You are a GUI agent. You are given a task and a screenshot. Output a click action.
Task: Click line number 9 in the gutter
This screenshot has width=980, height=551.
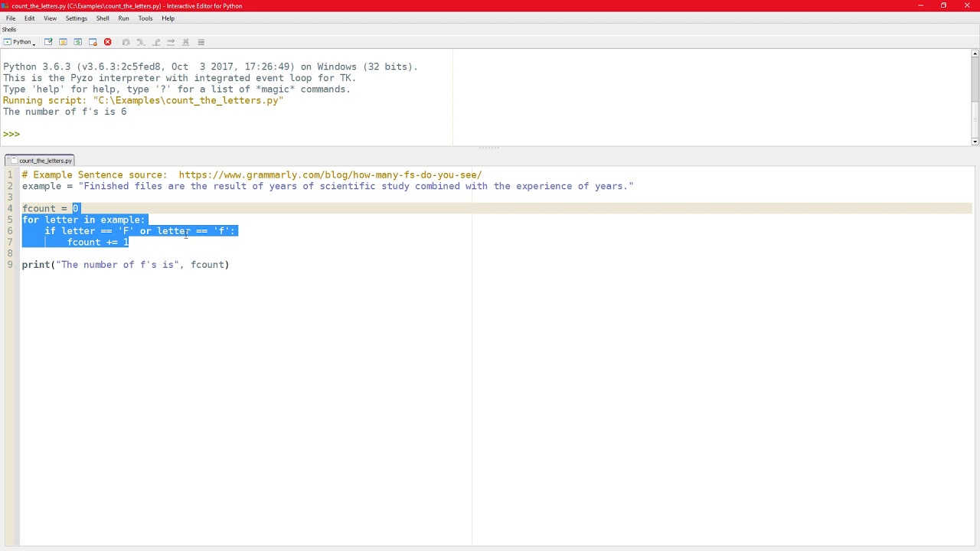point(10,265)
